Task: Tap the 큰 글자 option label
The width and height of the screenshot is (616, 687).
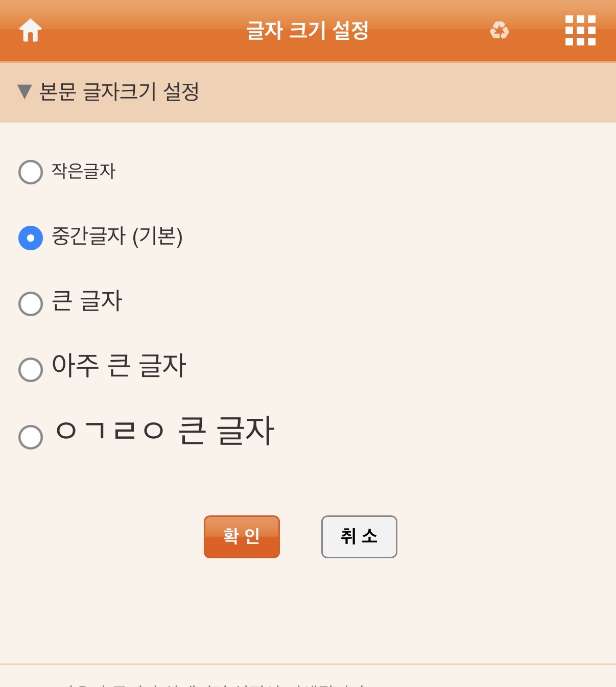Action: click(87, 301)
